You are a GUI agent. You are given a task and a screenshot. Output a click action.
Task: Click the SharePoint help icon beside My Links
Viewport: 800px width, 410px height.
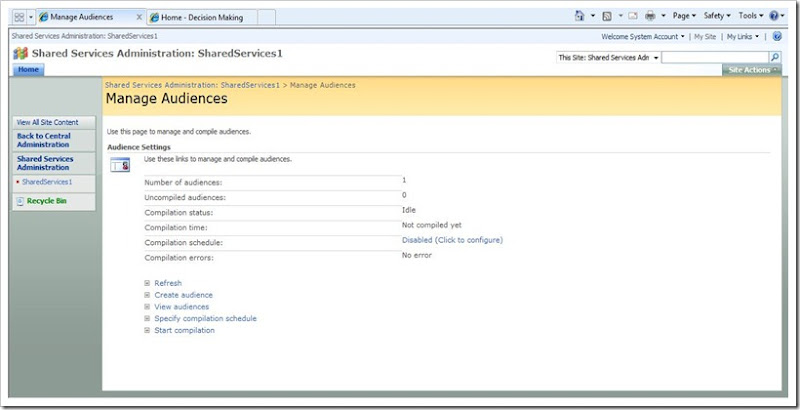777,36
